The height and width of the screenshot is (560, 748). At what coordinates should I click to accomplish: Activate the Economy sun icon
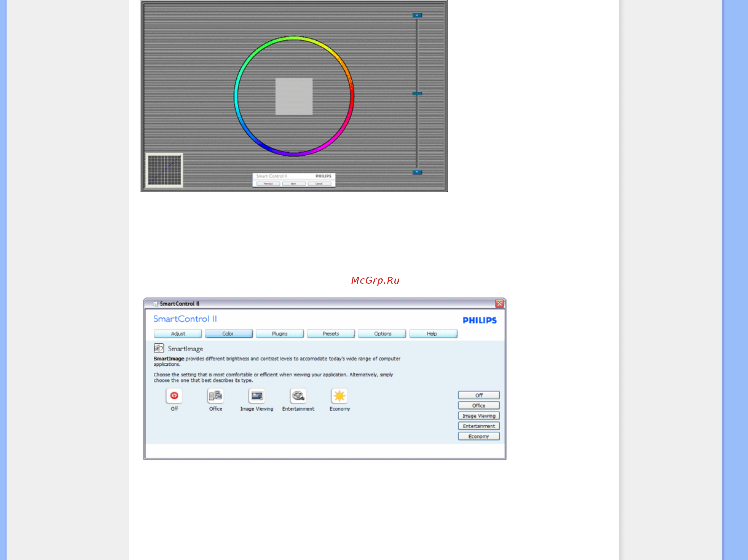point(340,395)
